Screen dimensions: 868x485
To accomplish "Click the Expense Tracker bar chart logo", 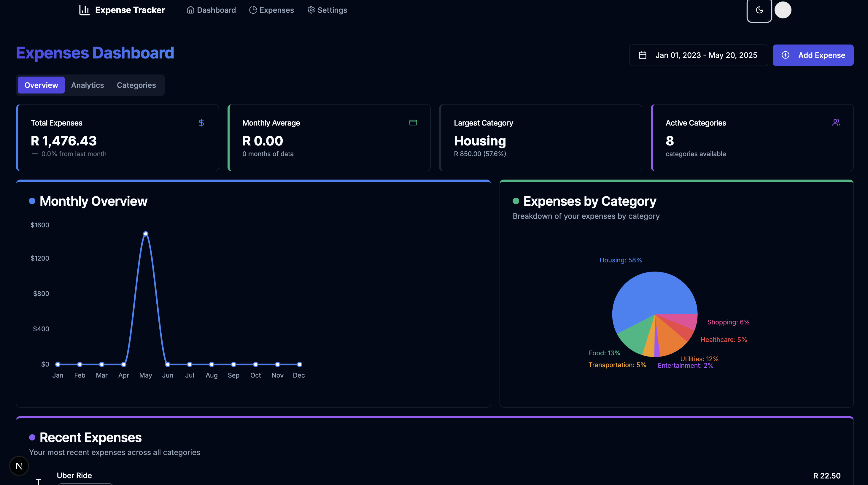I will click(84, 10).
